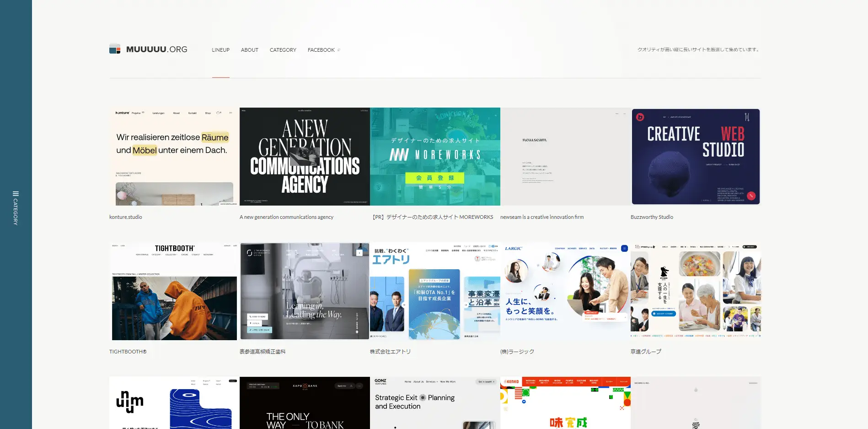Click the external link icon beside FACEBOOK
The width and height of the screenshot is (868, 429).
pos(339,50)
